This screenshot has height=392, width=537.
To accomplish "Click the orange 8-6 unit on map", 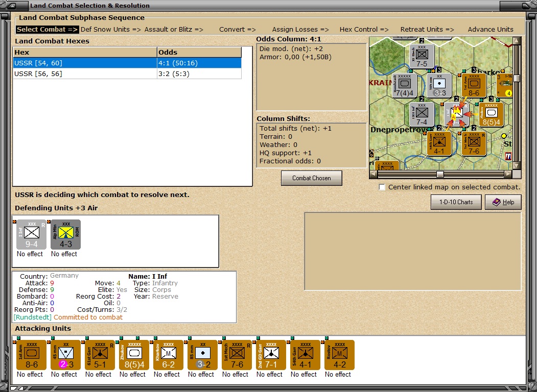I will (474, 85).
